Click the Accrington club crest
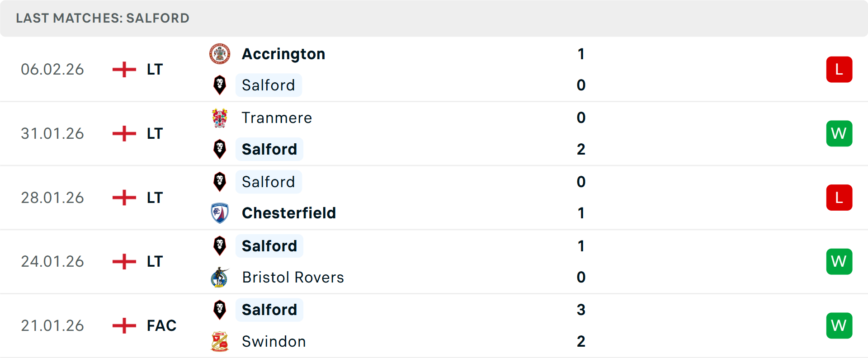The image size is (868, 358). click(x=220, y=53)
